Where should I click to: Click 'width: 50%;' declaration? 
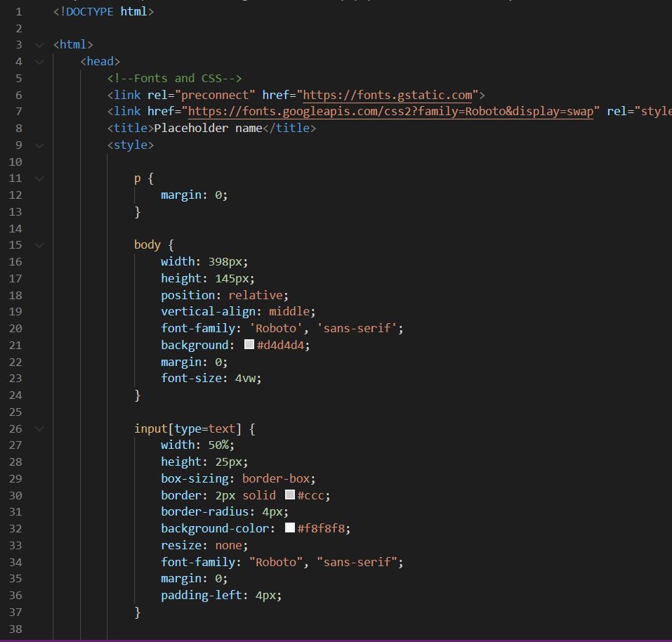197,445
